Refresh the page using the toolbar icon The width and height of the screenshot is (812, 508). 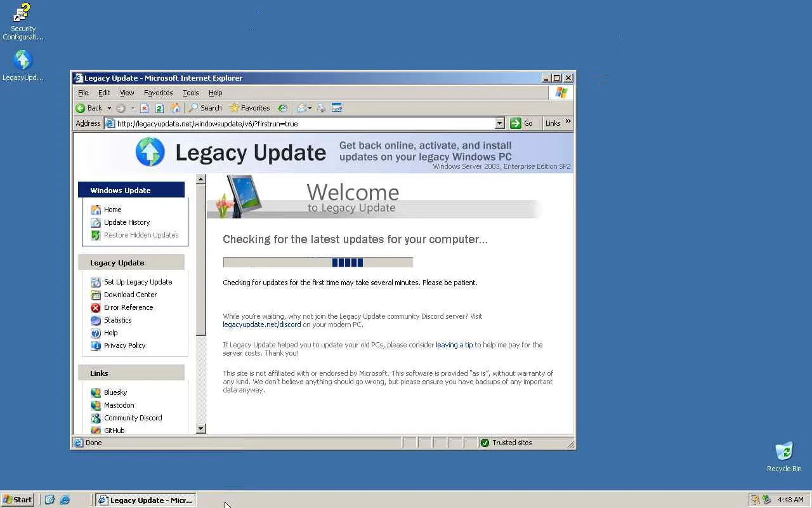click(x=159, y=108)
